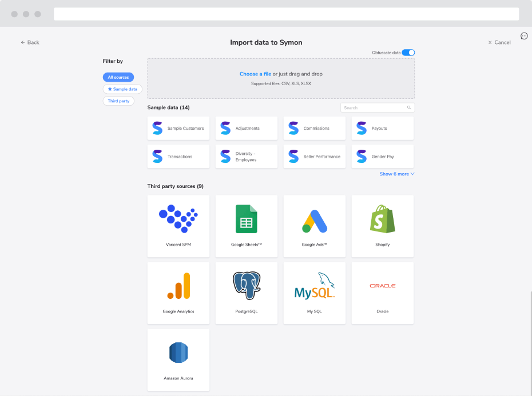Click the Google Analytics caption
This screenshot has height=396, width=532.
pyautogui.click(x=178, y=311)
